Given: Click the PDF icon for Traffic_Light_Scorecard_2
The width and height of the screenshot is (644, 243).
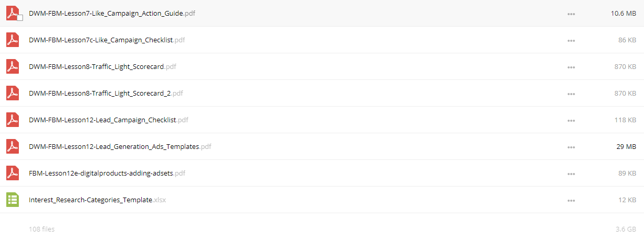Looking at the screenshot, I should point(13,93).
